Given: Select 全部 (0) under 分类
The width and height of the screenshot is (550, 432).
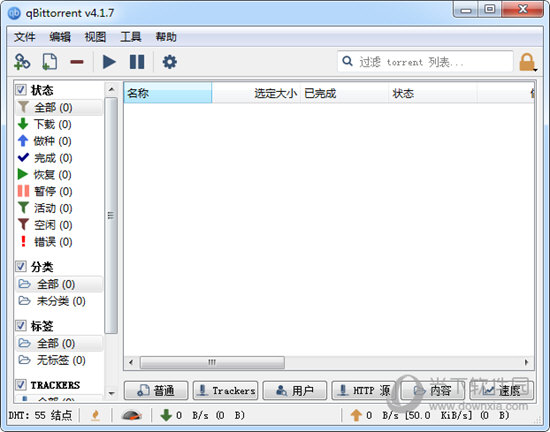Looking at the screenshot, I should [59, 284].
